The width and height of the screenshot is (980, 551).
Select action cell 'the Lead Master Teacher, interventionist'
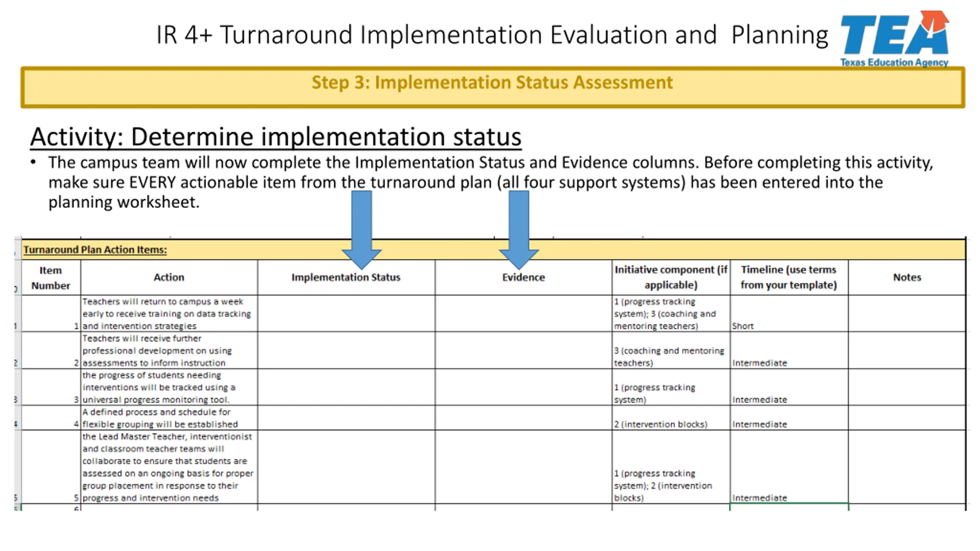[169, 467]
